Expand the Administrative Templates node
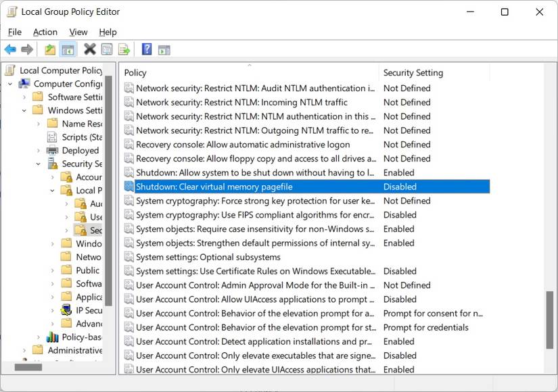The height and width of the screenshot is (392, 558). point(23,350)
